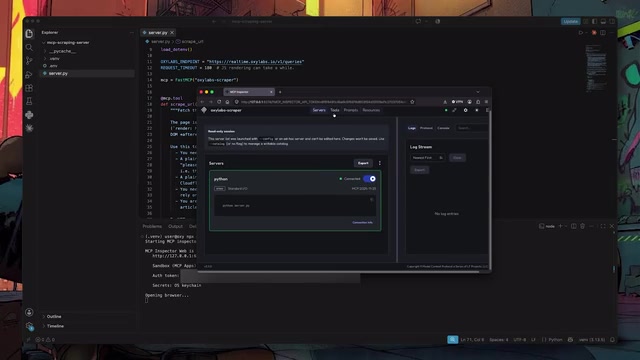Image resolution: width=640 pixels, height=360 pixels.
Task: Open the Extensions view in VS Code
Action: [29, 88]
